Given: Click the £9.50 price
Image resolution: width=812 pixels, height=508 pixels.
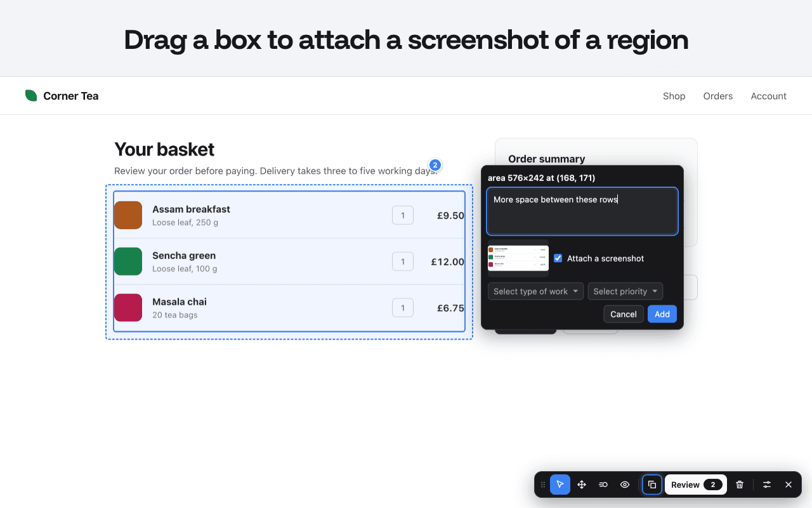Looking at the screenshot, I should 450,215.
